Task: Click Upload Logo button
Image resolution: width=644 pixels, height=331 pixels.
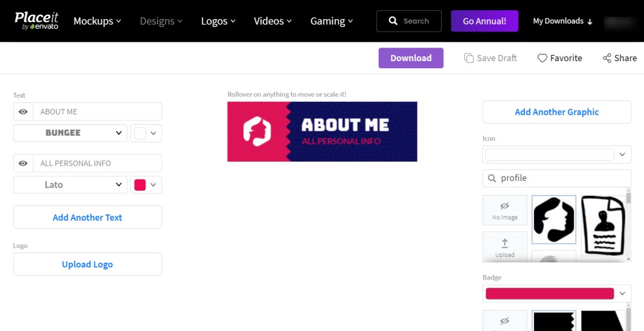Action: click(88, 264)
